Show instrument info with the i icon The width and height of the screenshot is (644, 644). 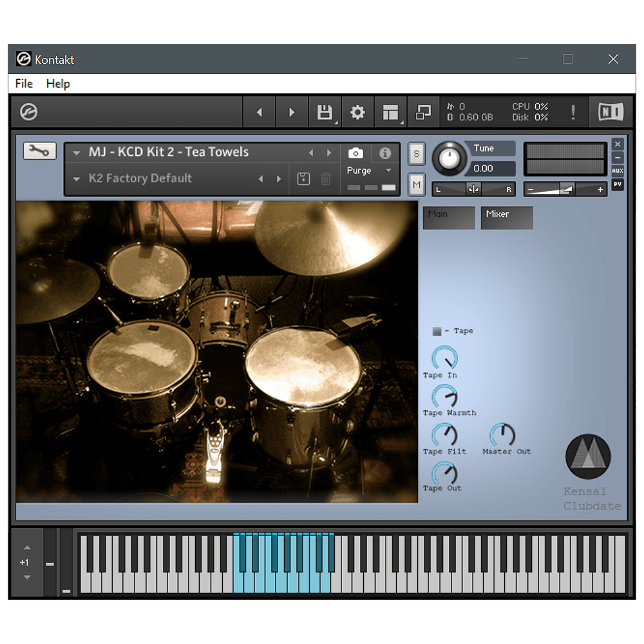(385, 153)
